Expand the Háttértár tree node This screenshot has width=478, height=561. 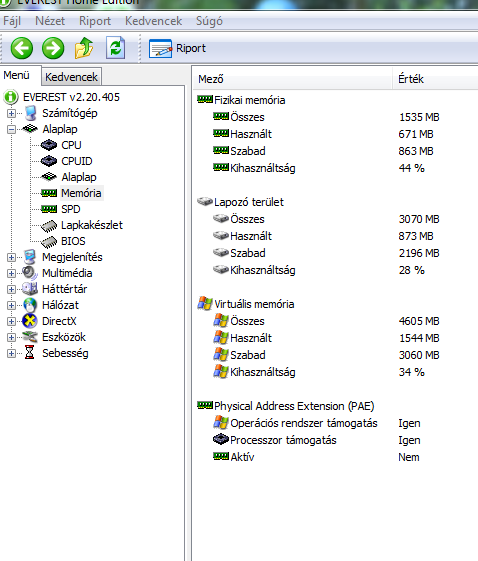click(11, 289)
